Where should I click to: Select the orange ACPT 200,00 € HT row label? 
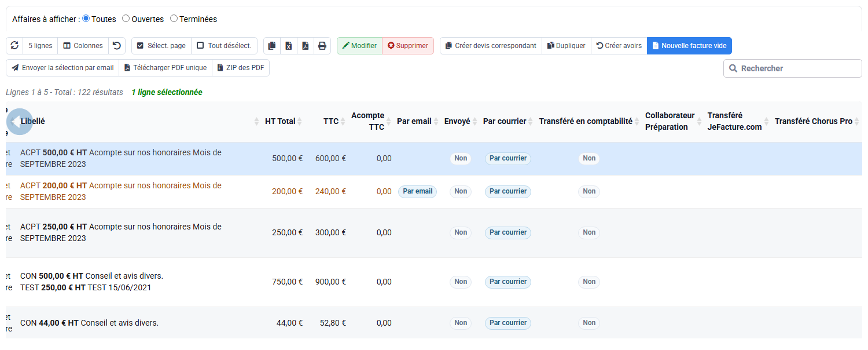click(x=121, y=191)
